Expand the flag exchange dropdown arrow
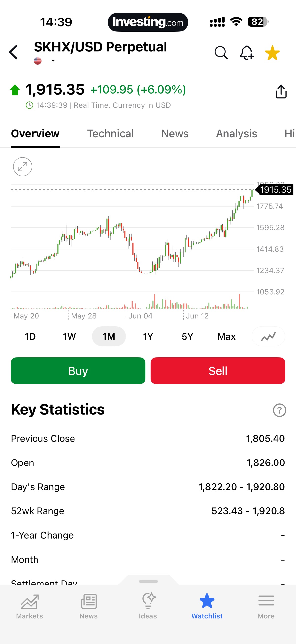 [x=53, y=60]
